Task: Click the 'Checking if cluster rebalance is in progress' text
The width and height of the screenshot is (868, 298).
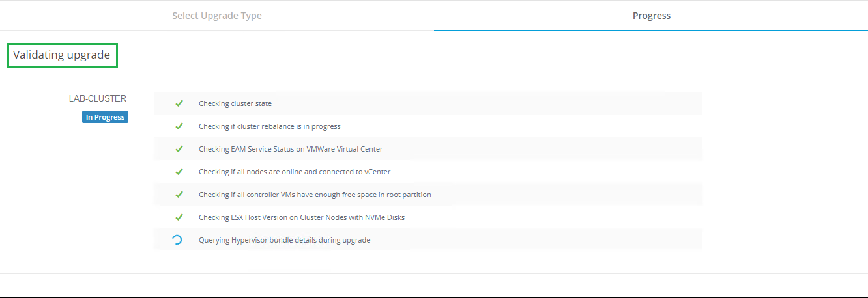Action: pyautogui.click(x=269, y=126)
